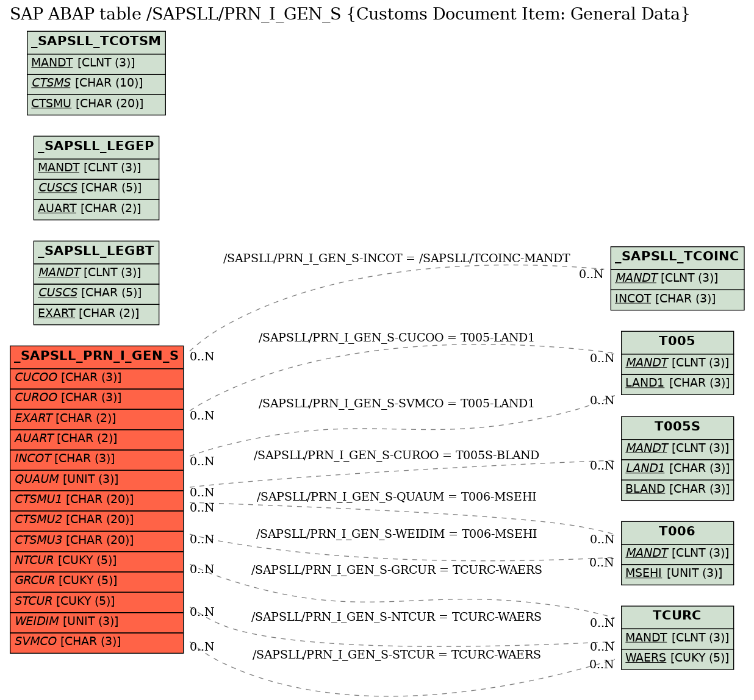Image resolution: width=754 pixels, height=700 pixels.
Task: Select CUROO [CHAR (3)] field
Action: click(96, 399)
